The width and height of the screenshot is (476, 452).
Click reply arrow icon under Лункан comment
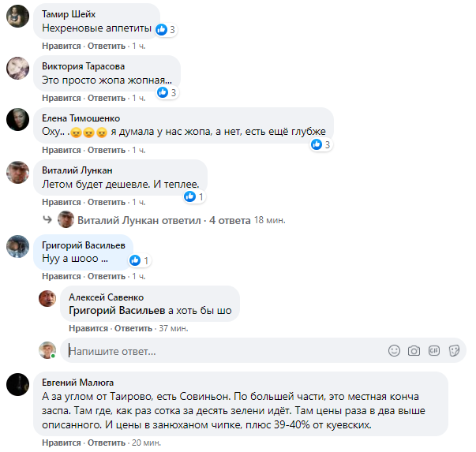pyautogui.click(x=47, y=219)
